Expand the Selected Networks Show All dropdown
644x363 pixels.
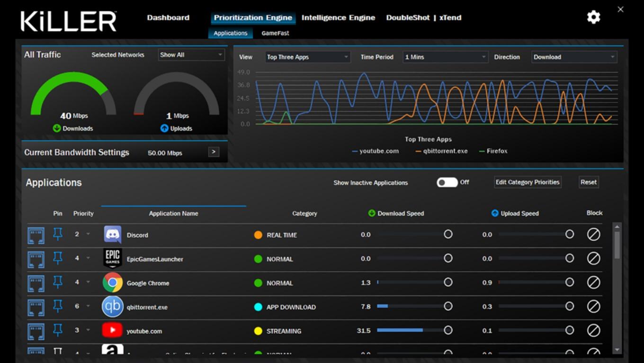pos(191,55)
